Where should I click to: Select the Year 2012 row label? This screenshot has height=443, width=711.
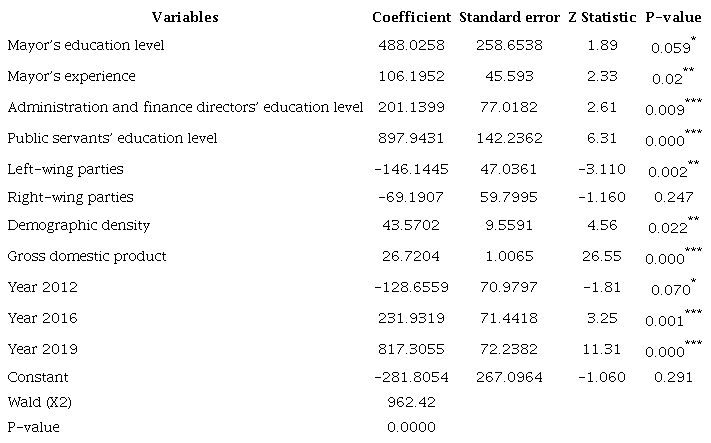coord(42,288)
